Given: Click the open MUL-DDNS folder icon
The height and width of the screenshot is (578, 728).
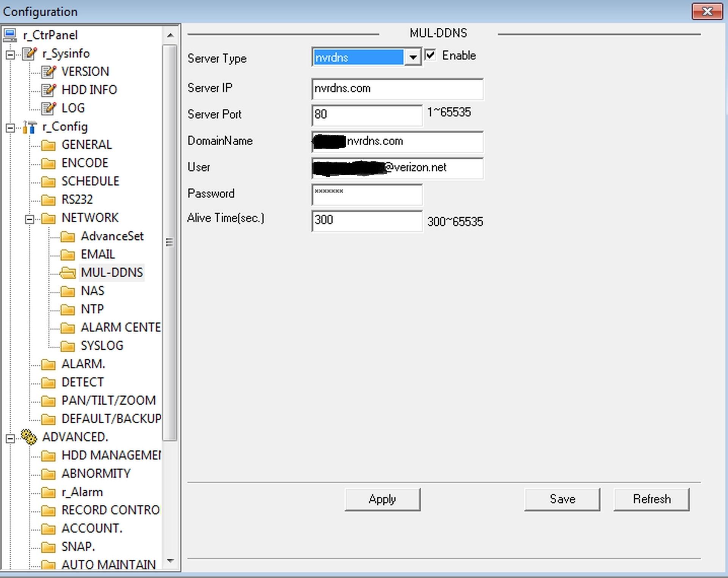Looking at the screenshot, I should pyautogui.click(x=68, y=273).
